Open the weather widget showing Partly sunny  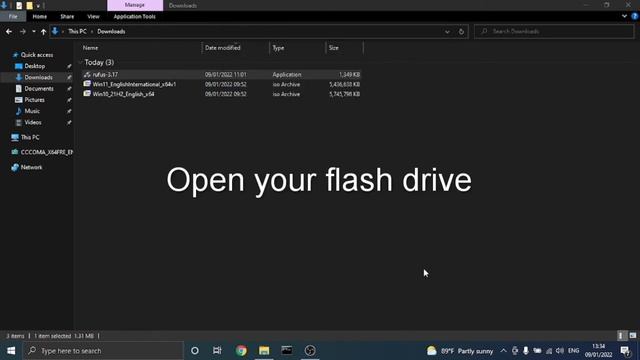pos(460,351)
